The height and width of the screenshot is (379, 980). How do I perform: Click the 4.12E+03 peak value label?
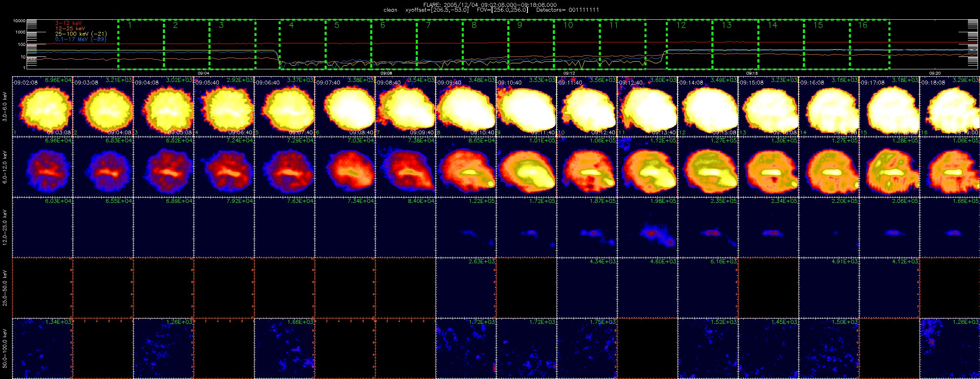(905, 261)
